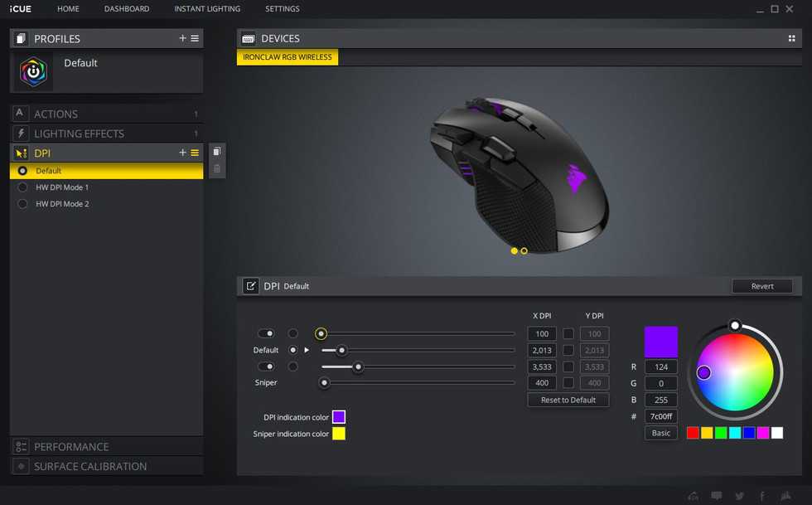812x505 pixels.
Task: Click the Devices keyboard icon
Action: click(x=249, y=39)
